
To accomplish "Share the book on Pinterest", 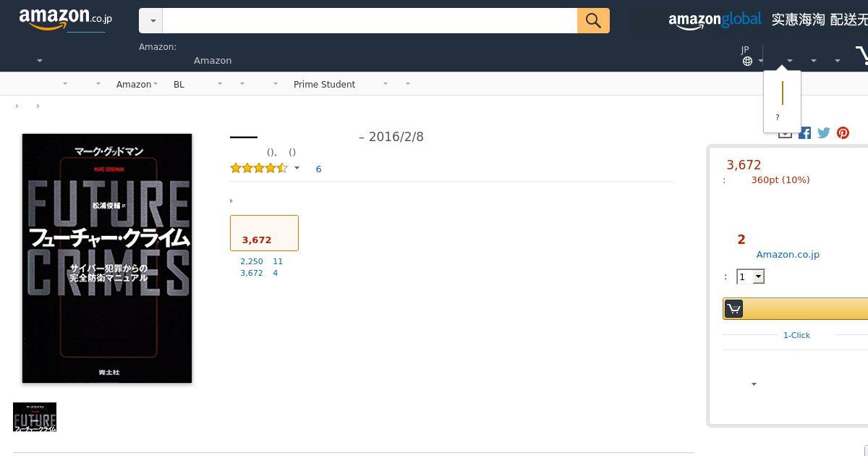I will pos(843,132).
